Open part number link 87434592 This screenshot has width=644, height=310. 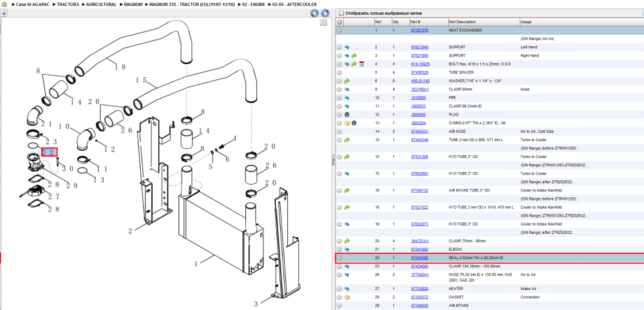[x=420, y=258]
